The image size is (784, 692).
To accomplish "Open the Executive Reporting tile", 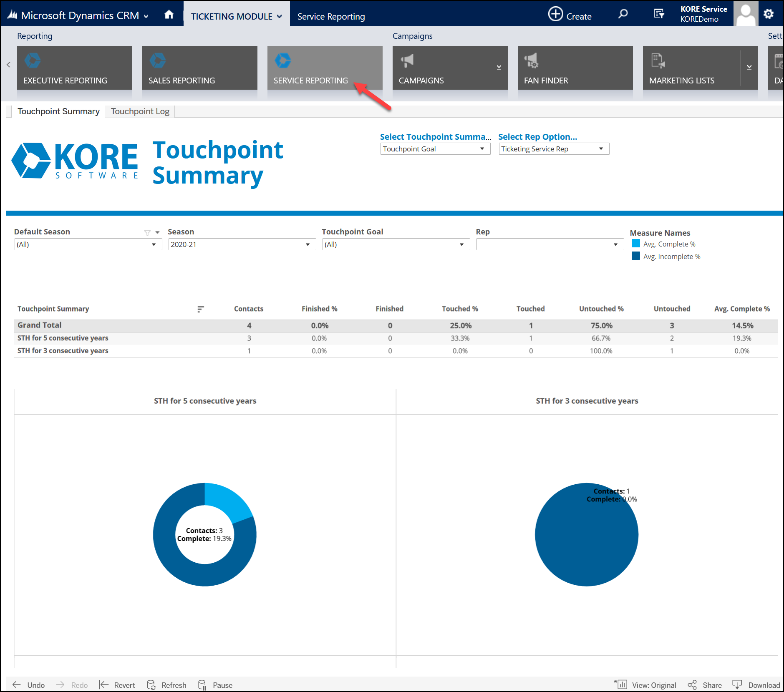I will coord(75,68).
